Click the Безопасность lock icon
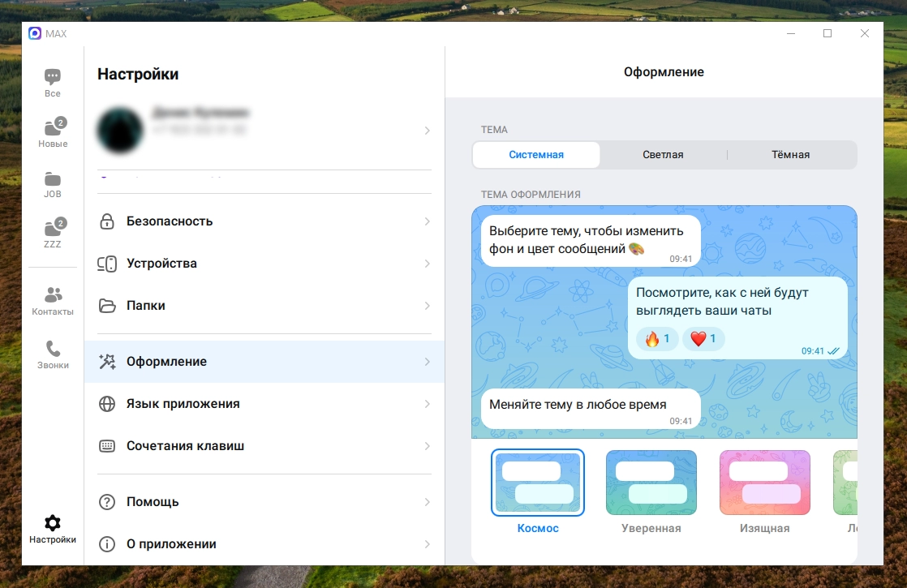The image size is (907, 588). coord(107,221)
